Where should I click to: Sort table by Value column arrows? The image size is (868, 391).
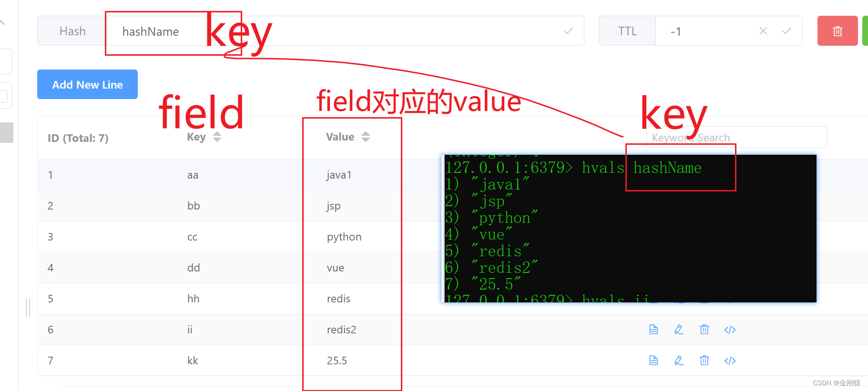pos(366,137)
